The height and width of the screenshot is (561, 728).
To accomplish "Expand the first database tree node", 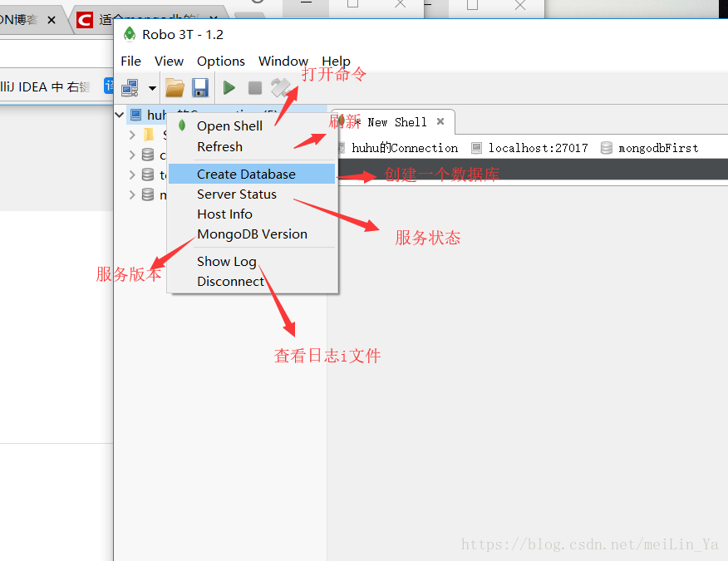I will tap(132, 155).
